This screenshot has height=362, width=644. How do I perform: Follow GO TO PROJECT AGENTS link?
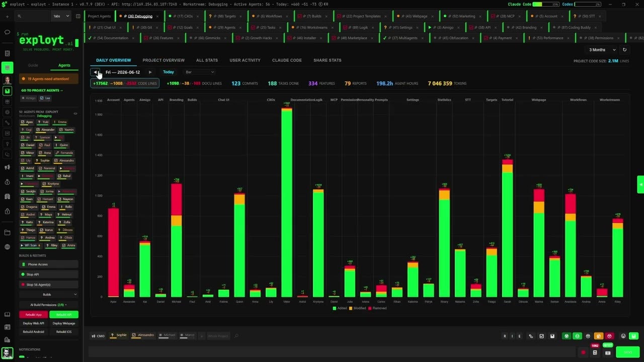click(x=42, y=90)
